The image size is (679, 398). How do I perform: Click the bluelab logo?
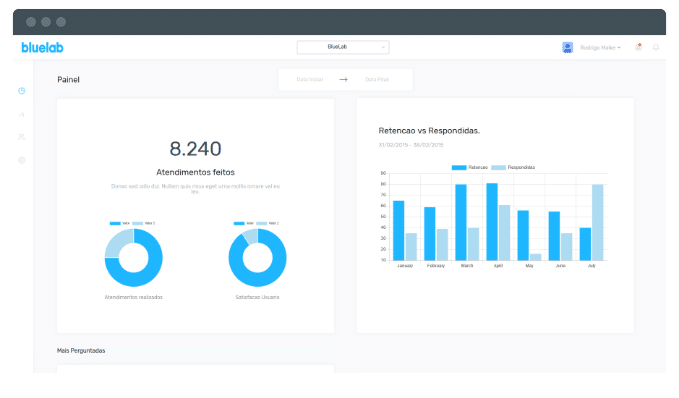42,47
